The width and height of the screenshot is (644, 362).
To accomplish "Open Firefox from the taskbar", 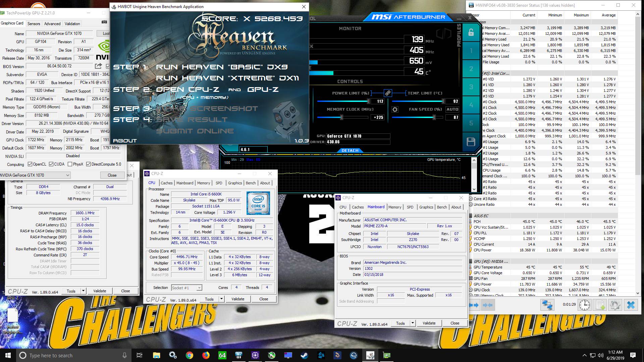I will [x=206, y=355].
